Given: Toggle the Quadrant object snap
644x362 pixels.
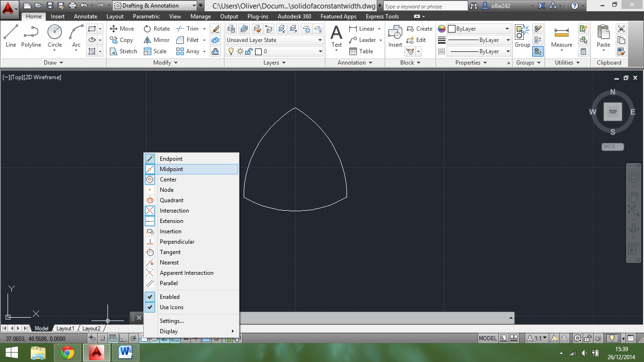Looking at the screenshot, I should 191,200.
